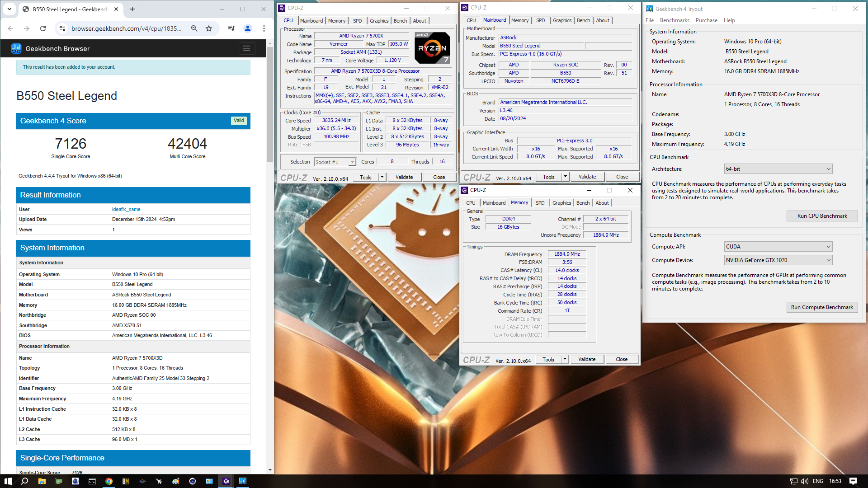Click Run Compute Benchmark button

[x=822, y=307]
